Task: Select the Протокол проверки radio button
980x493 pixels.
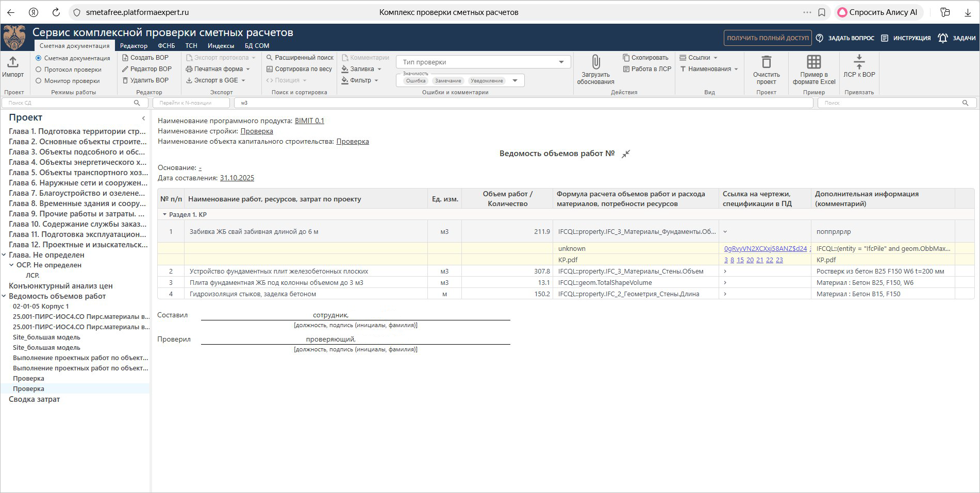Action: (x=39, y=70)
